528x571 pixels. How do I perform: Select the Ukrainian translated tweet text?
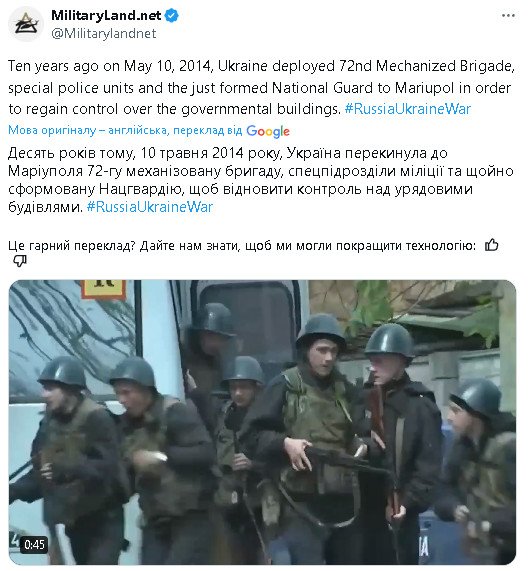point(261,180)
